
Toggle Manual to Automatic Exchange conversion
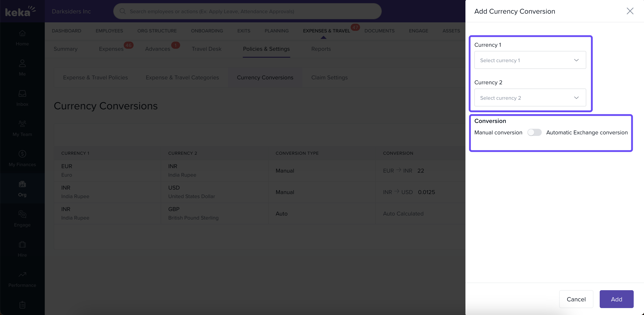point(534,132)
